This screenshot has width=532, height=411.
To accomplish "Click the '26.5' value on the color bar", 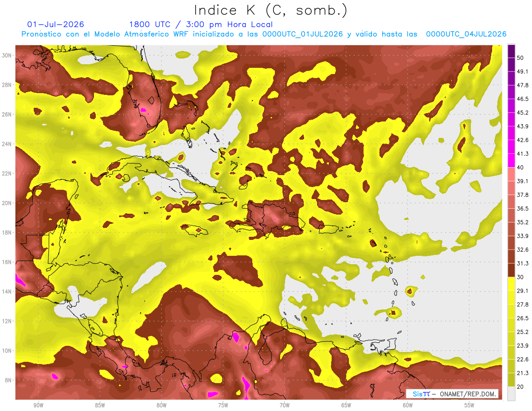I will coord(522,318).
